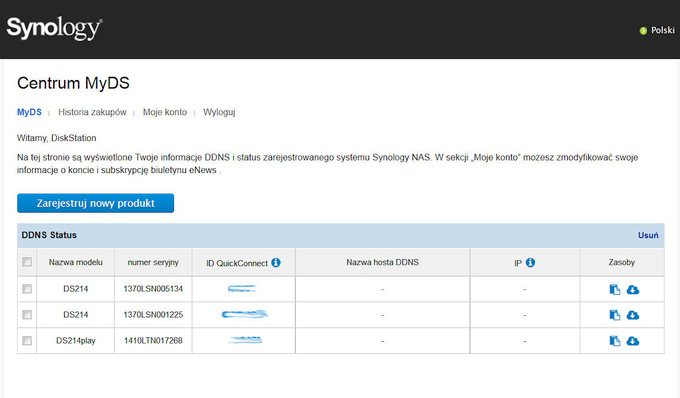The image size is (680, 398).
Task: Click the Zarejestruj nowy produkt button
Action: coord(95,203)
